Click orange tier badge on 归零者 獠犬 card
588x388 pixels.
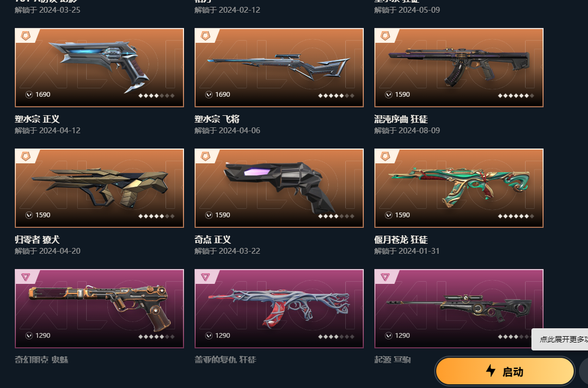point(26,156)
